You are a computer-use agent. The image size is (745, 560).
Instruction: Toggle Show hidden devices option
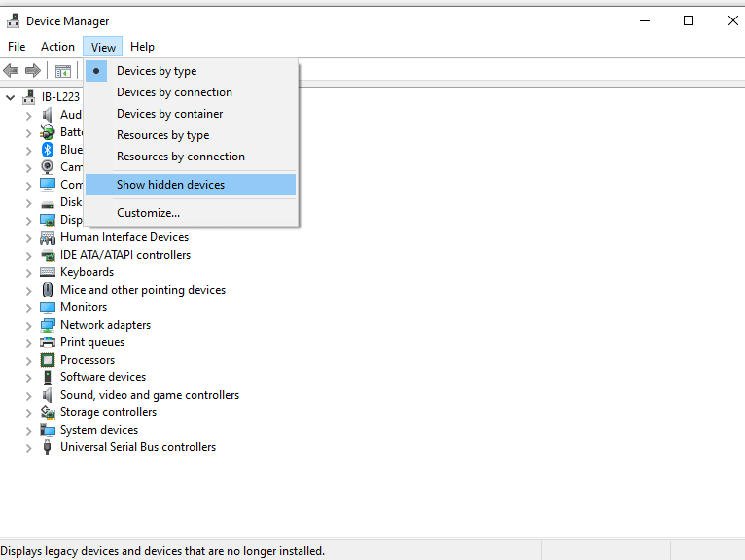(x=170, y=185)
